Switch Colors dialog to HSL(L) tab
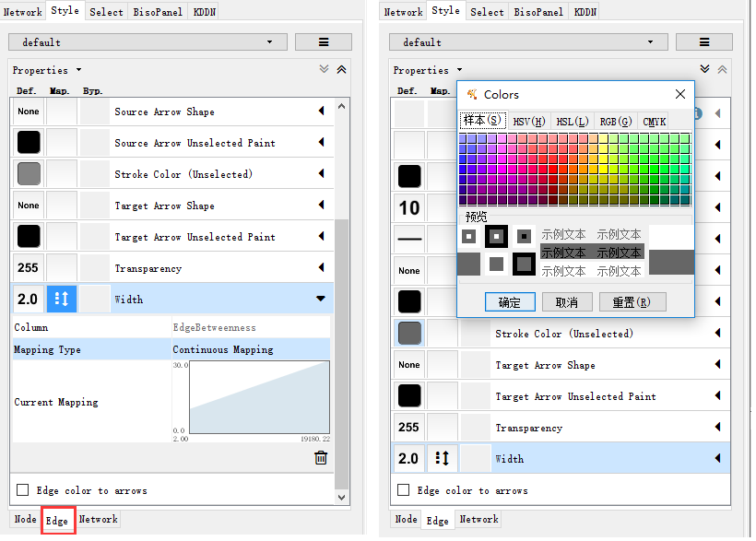This screenshot has width=756, height=541. click(x=573, y=122)
